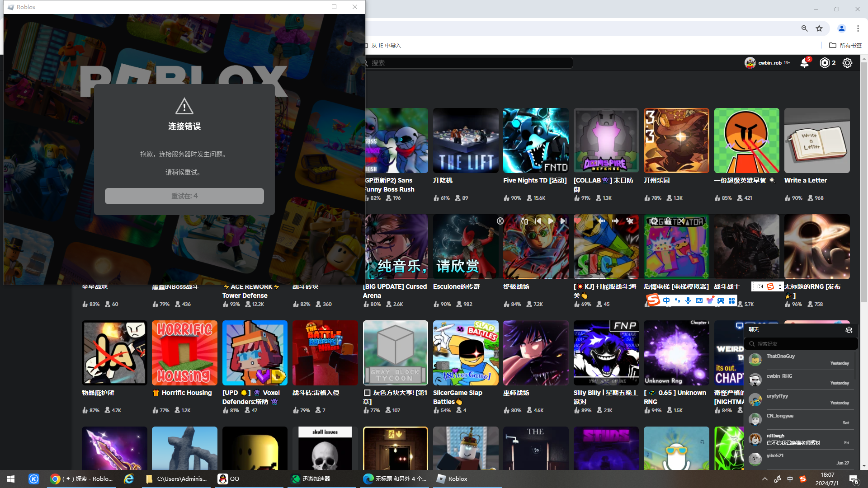Screen dimensions: 868x488
Task: Open chat with ThatOneGuy
Action: click(801, 360)
